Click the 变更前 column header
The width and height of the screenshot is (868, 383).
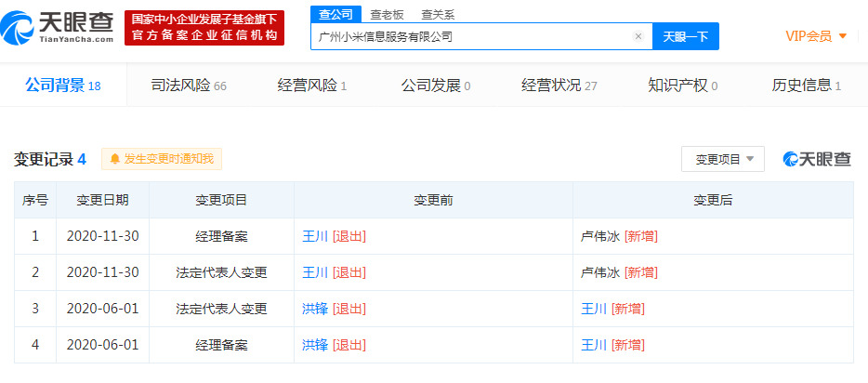(433, 201)
